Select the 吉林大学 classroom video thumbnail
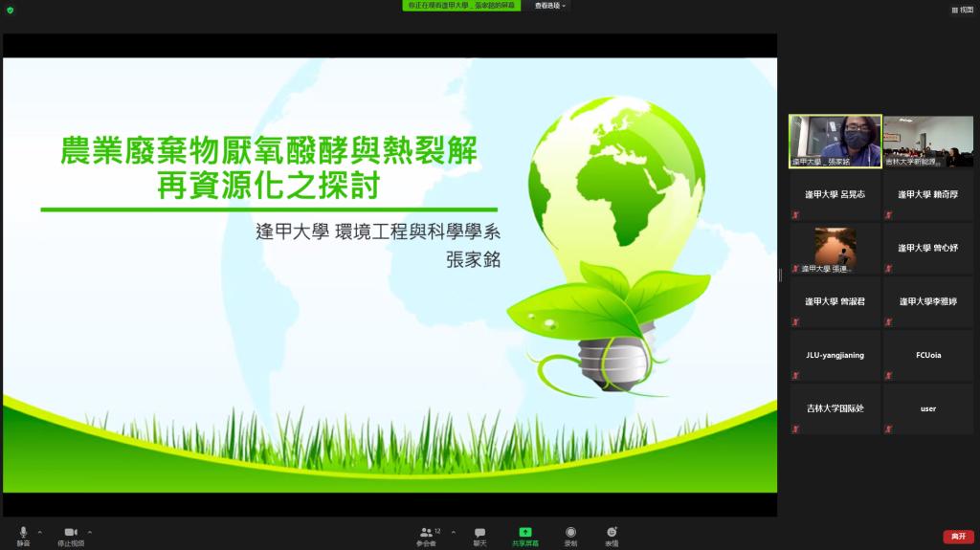 point(927,142)
